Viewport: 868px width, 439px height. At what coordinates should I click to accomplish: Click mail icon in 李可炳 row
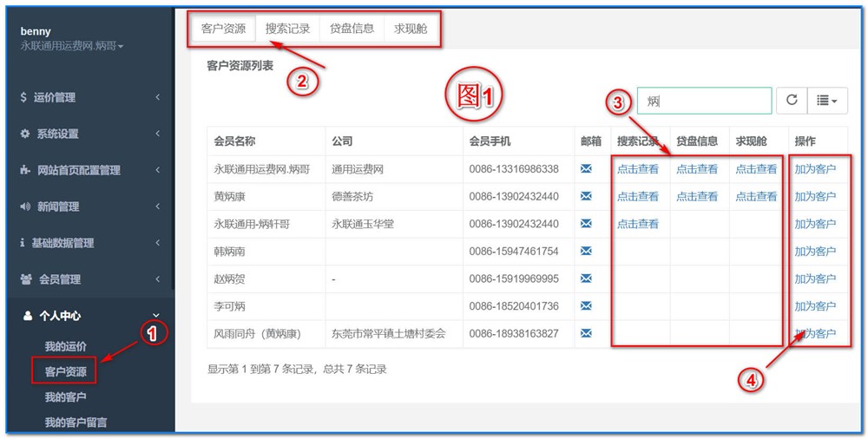point(586,305)
